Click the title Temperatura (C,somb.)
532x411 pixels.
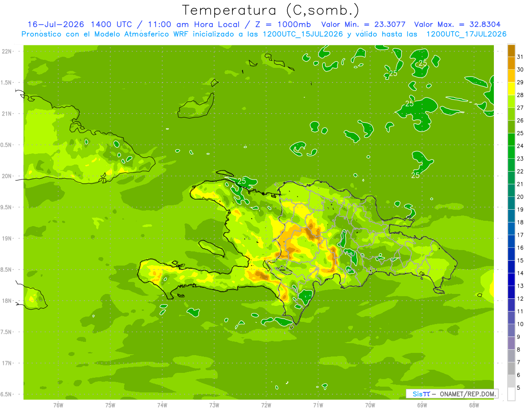click(271, 10)
